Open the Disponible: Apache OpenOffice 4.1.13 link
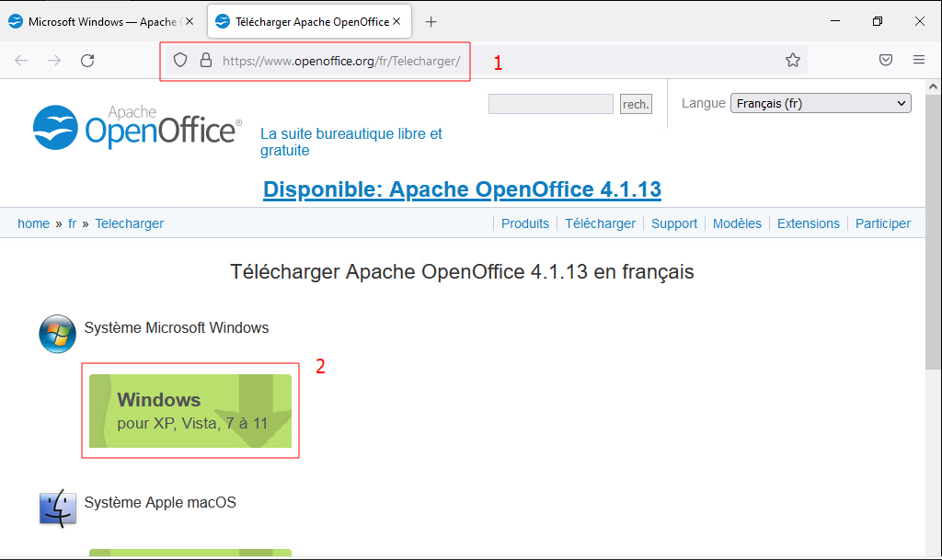Viewport: 942px width, 560px height. point(462,189)
